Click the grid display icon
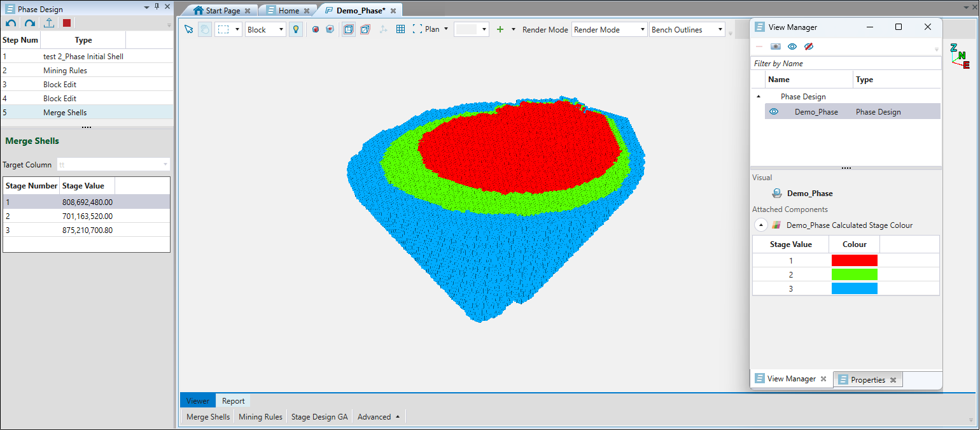980x431 pixels. [400, 29]
